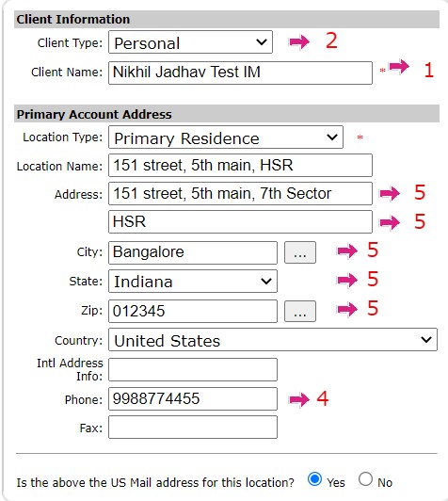448x501 pixels.
Task: Click the City field showing Bangalore
Action: point(193,252)
